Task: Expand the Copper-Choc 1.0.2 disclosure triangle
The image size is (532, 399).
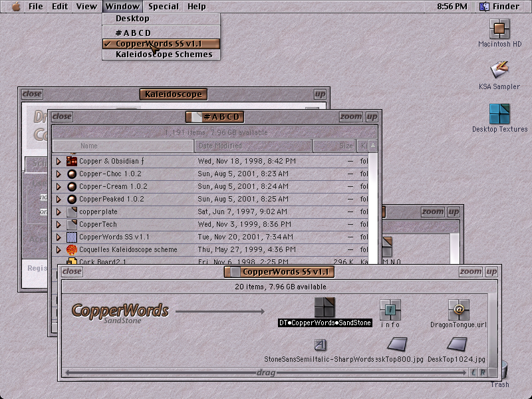Action: [x=59, y=174]
